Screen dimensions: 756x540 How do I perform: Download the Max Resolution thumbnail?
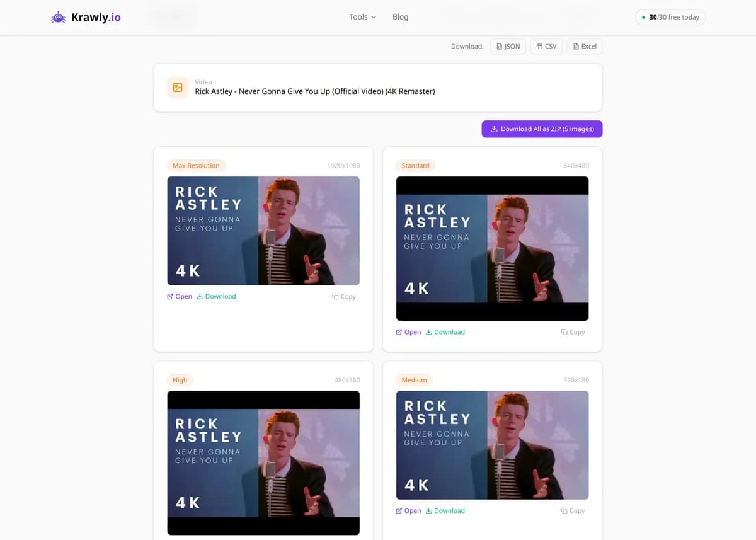[216, 296]
